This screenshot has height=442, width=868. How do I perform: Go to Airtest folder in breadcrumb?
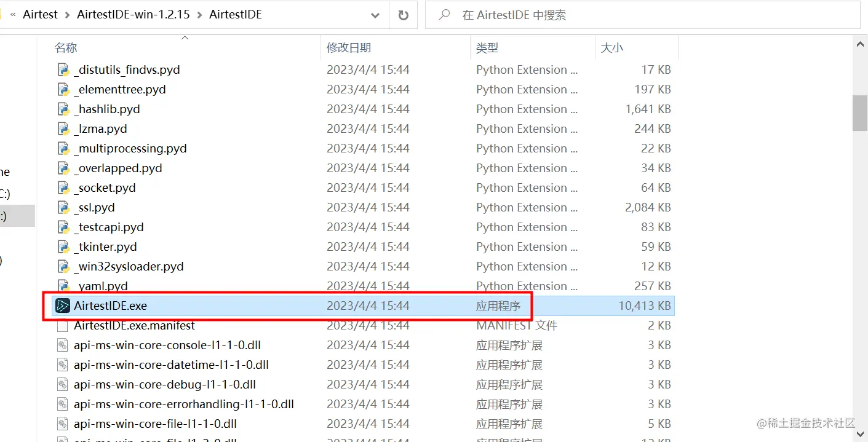coord(40,15)
